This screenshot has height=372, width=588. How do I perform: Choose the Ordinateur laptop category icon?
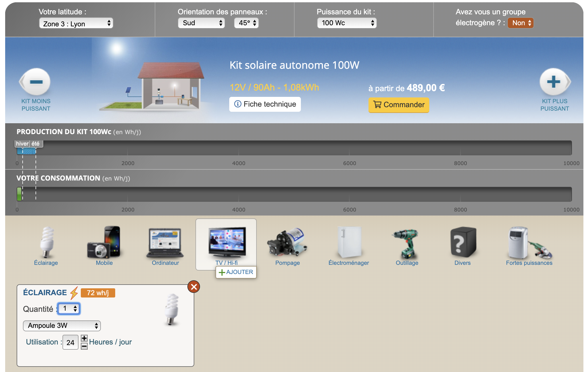point(165,243)
